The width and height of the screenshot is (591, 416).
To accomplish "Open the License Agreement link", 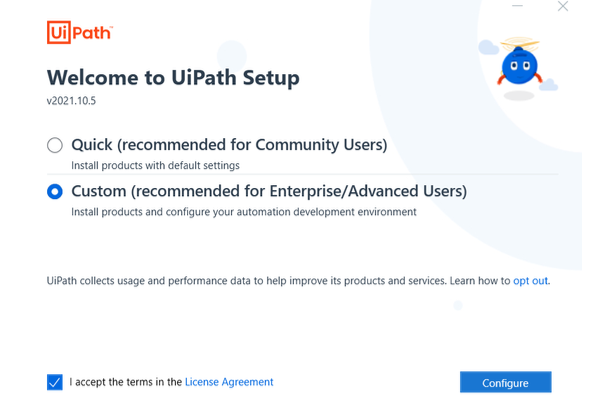I will point(229,382).
